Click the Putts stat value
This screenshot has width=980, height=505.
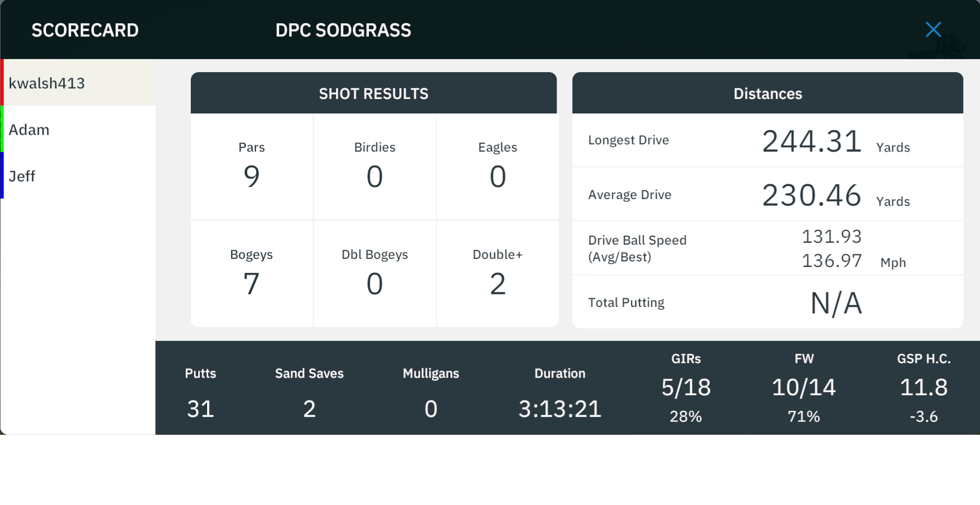click(201, 409)
